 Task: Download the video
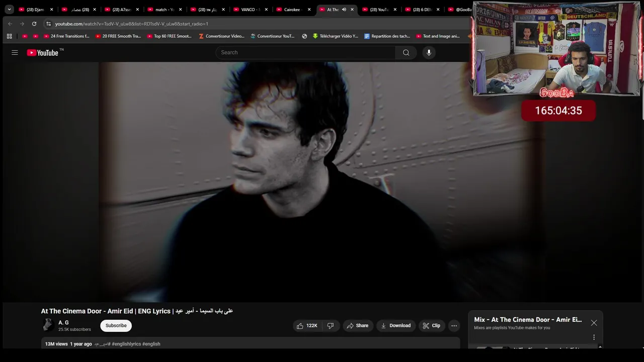(x=396, y=326)
